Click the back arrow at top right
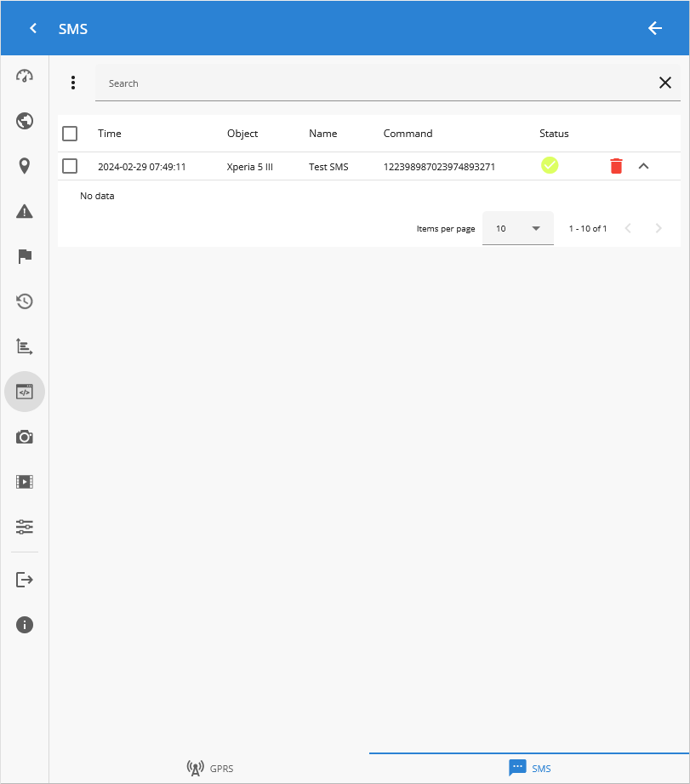 654,28
